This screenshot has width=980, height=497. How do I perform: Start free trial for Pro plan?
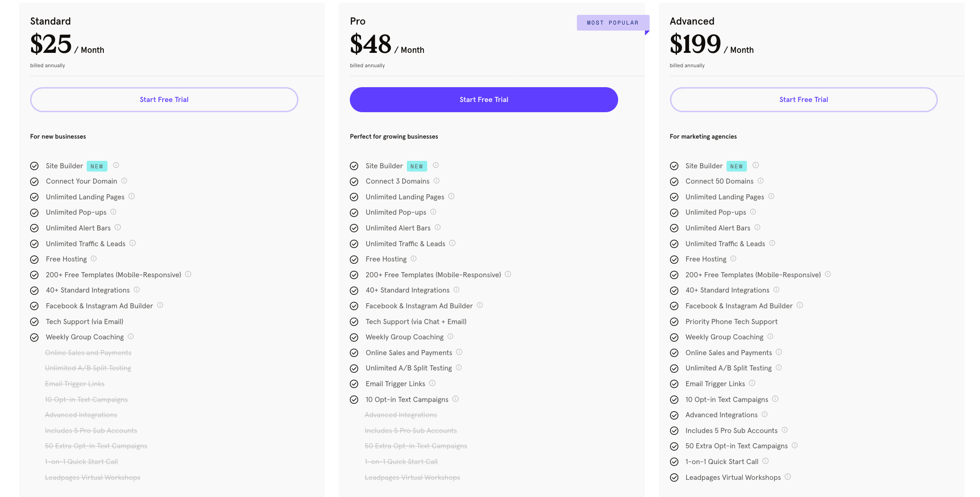484,100
